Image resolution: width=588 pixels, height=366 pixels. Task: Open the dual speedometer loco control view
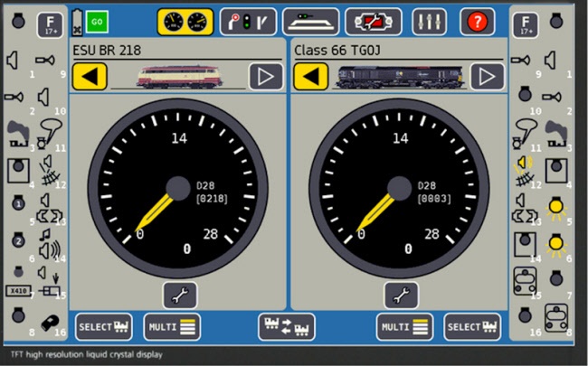coord(185,20)
